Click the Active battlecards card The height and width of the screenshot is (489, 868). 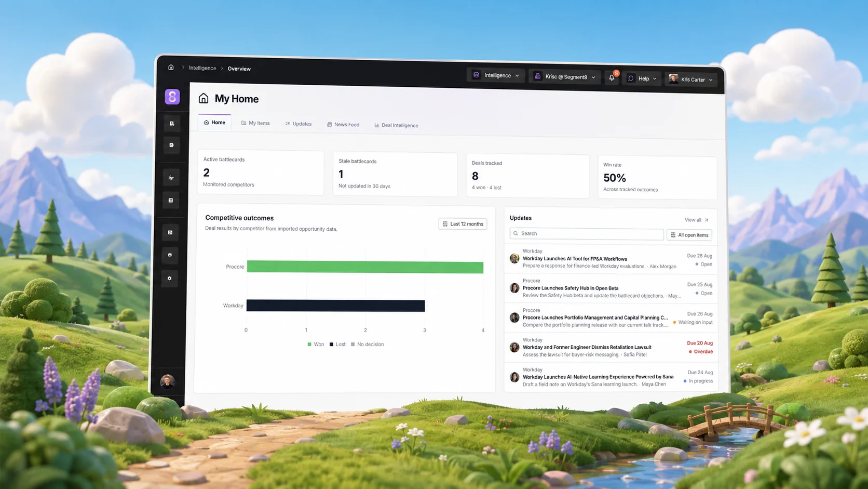pos(260,173)
